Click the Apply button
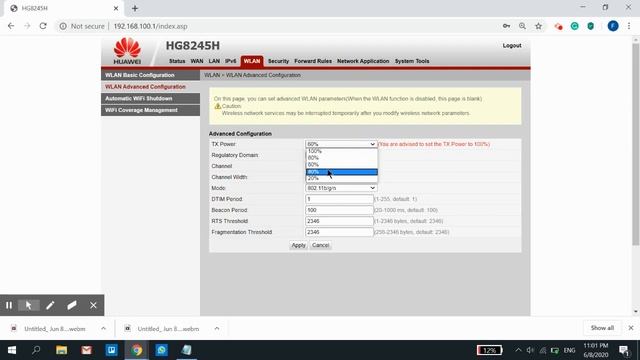The width and height of the screenshot is (640, 360). [298, 245]
